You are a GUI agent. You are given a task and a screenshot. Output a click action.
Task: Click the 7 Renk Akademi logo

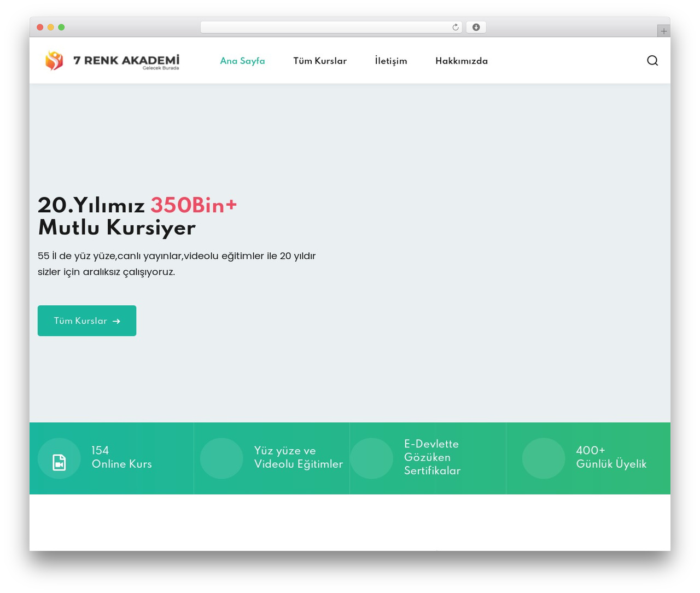(112, 60)
